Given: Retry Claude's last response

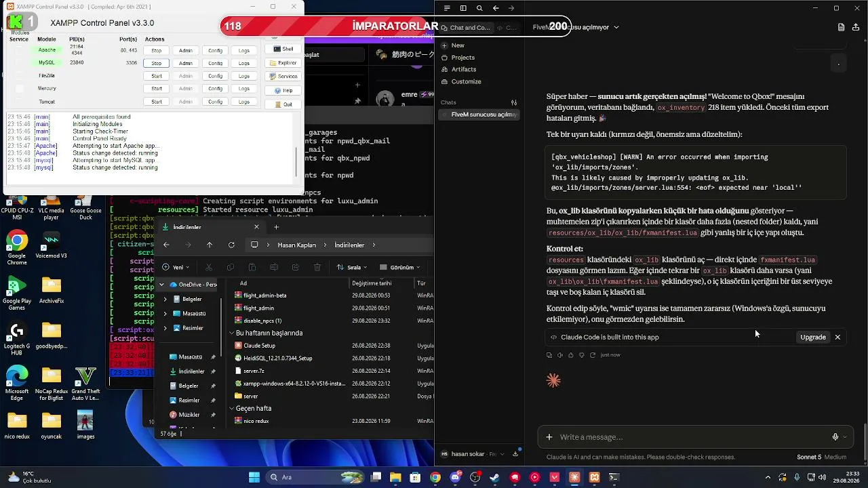Looking at the screenshot, I should pos(593,355).
